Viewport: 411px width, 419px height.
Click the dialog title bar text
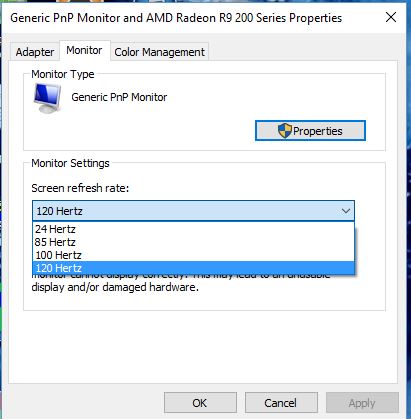click(176, 18)
